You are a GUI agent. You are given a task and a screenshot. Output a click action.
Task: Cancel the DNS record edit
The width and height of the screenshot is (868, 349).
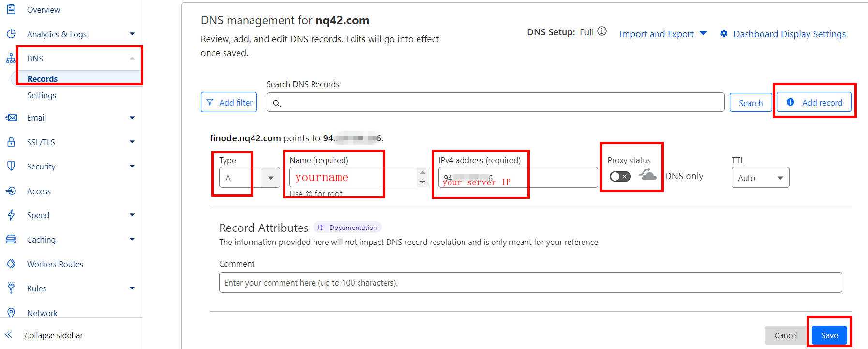pos(786,335)
